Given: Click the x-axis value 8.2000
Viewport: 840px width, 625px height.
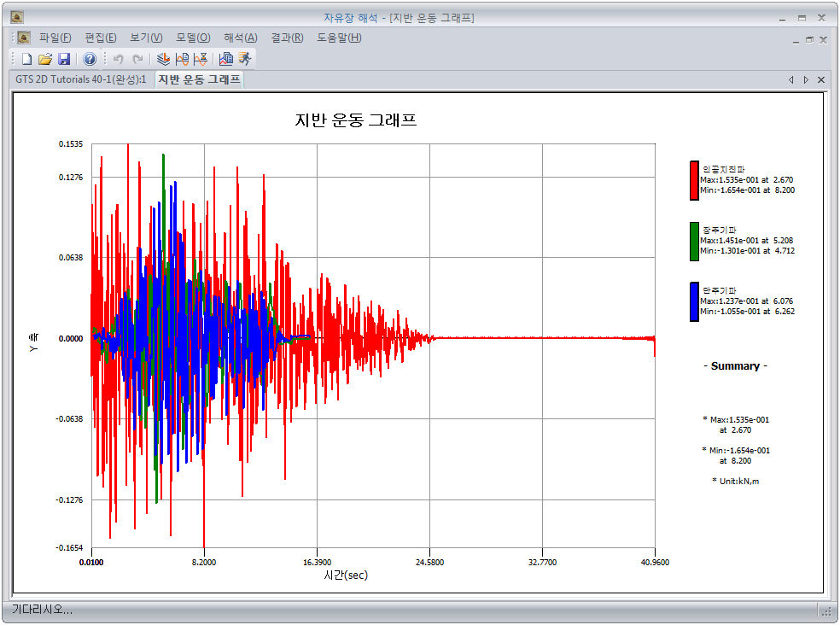Looking at the screenshot, I should [204, 563].
